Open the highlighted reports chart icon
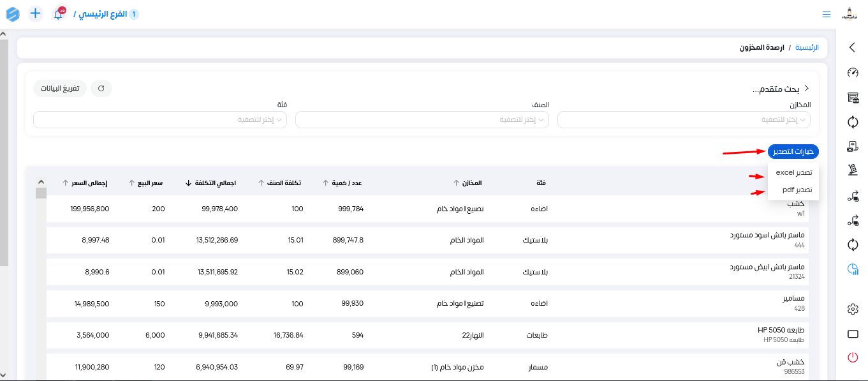This screenshot has height=381, width=868. [853, 269]
